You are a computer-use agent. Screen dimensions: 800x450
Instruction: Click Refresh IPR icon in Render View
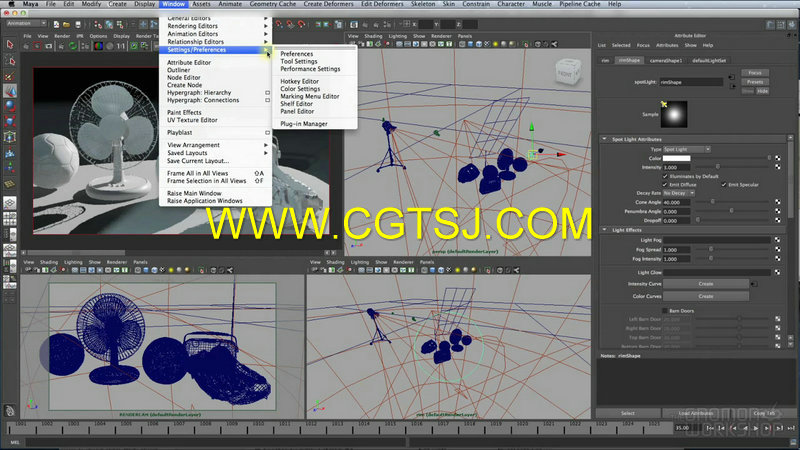(x=73, y=46)
